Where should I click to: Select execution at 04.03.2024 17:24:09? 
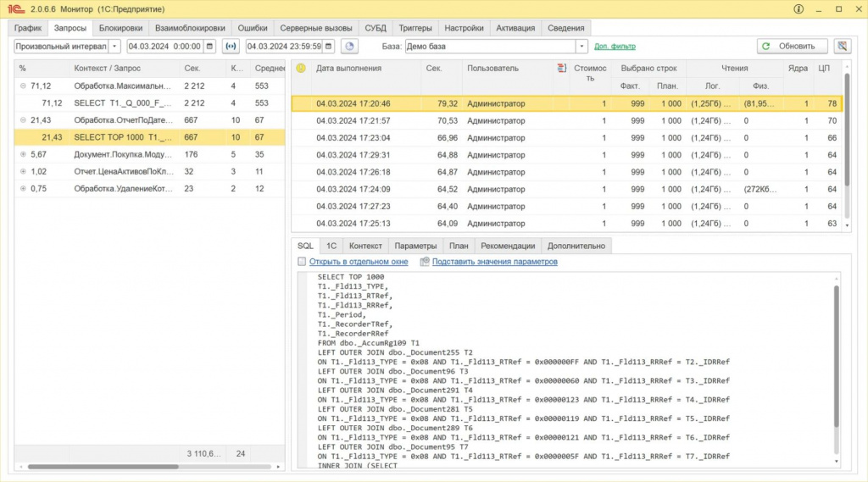567,189
